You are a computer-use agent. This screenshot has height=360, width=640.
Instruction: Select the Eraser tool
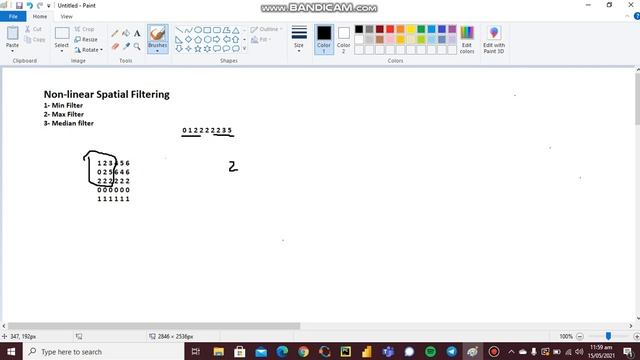click(x=115, y=47)
